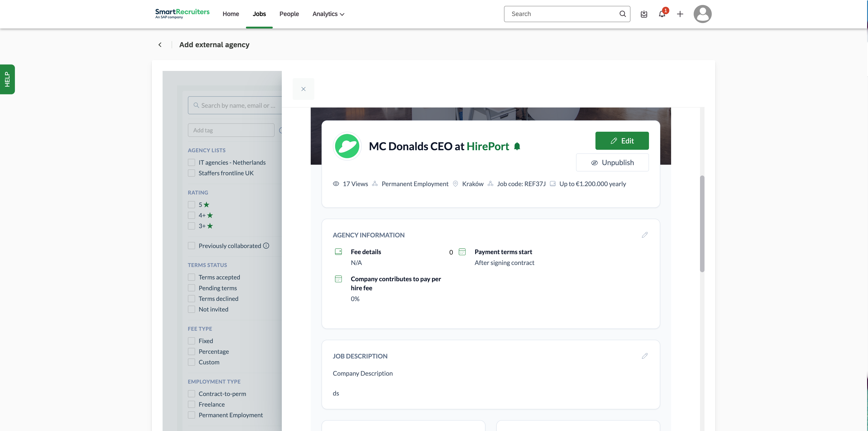This screenshot has height=431, width=868.
Task: Edit Agency Information with pencil icon
Action: coord(645,235)
